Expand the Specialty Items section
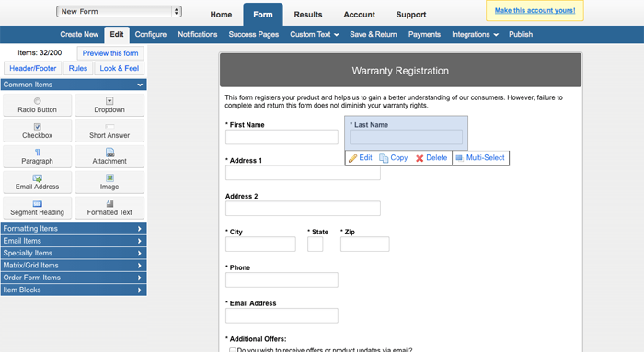644x352 pixels. pos(74,253)
